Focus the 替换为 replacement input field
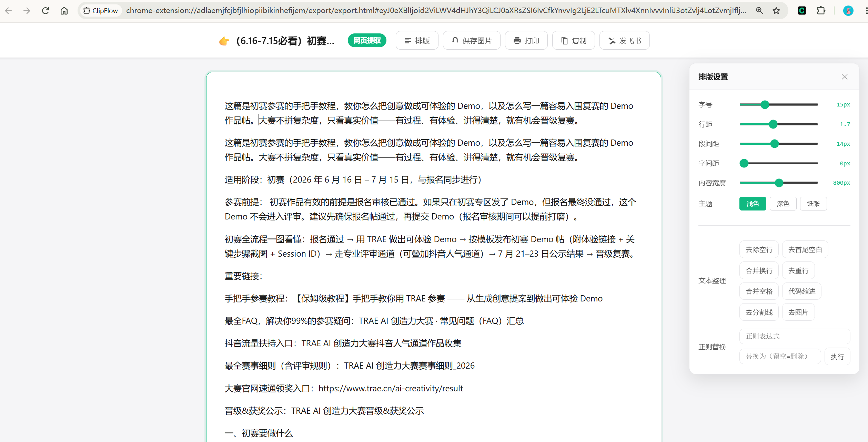 pyautogui.click(x=780, y=356)
